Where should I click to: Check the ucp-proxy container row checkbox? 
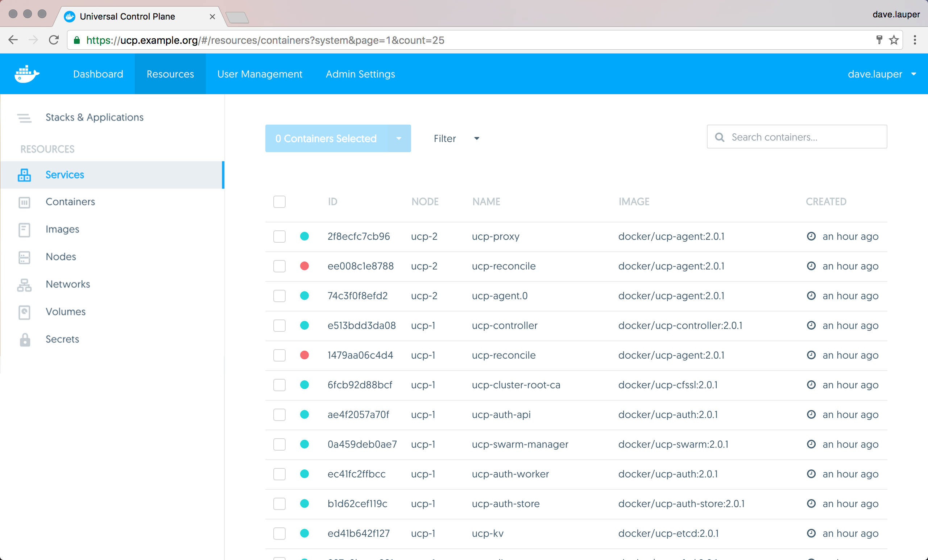click(279, 236)
